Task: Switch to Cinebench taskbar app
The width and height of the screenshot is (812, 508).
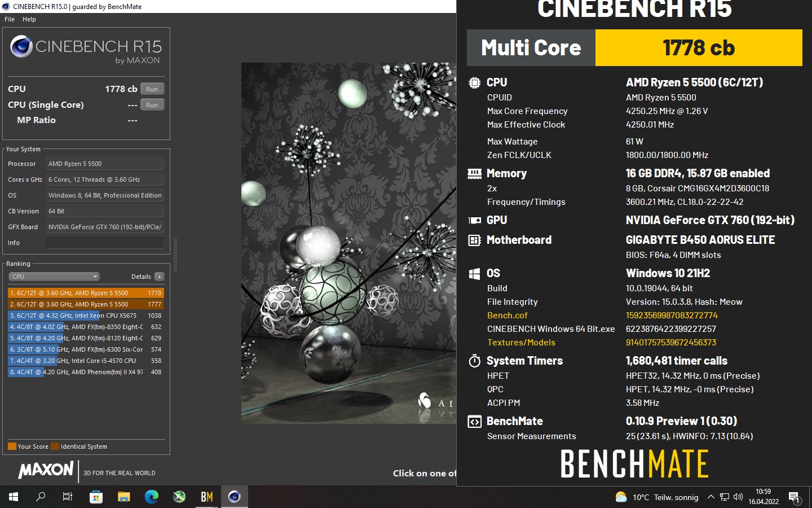Action: [234, 497]
